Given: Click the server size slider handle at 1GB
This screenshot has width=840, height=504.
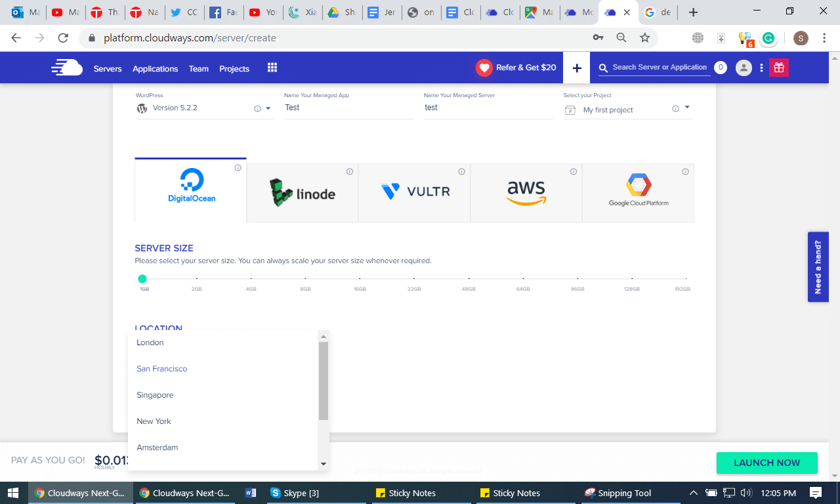Looking at the screenshot, I should click(x=142, y=279).
